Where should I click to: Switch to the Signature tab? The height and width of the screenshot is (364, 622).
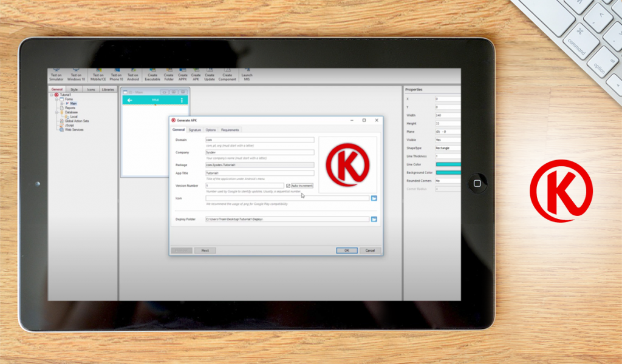194,130
